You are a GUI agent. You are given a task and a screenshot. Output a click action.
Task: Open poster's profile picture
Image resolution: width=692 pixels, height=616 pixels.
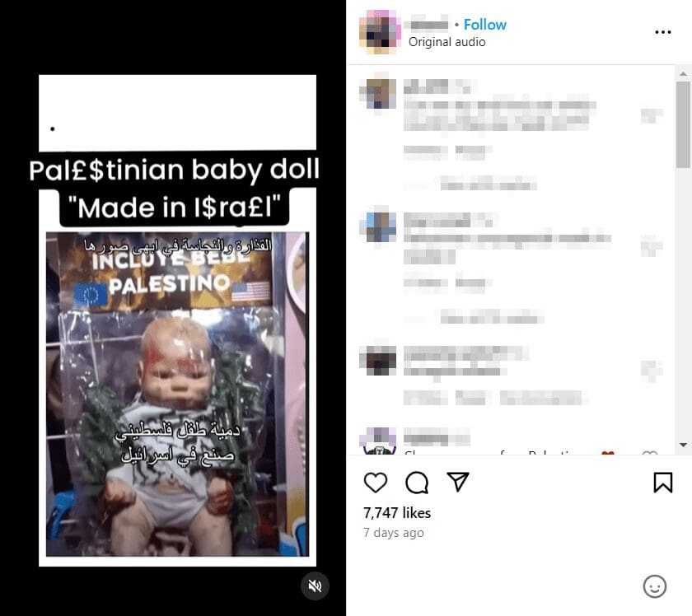[x=381, y=32]
